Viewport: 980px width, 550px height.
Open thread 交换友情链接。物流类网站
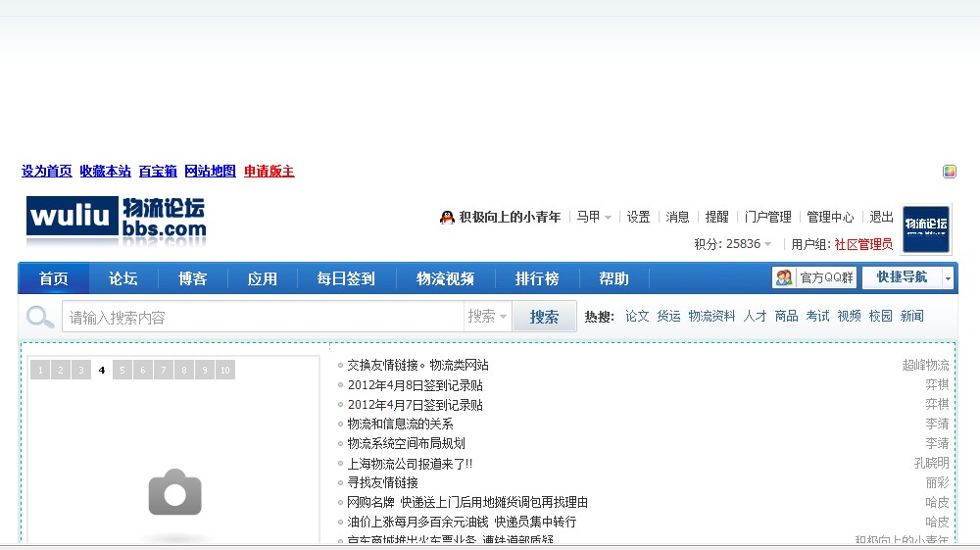tap(418, 365)
